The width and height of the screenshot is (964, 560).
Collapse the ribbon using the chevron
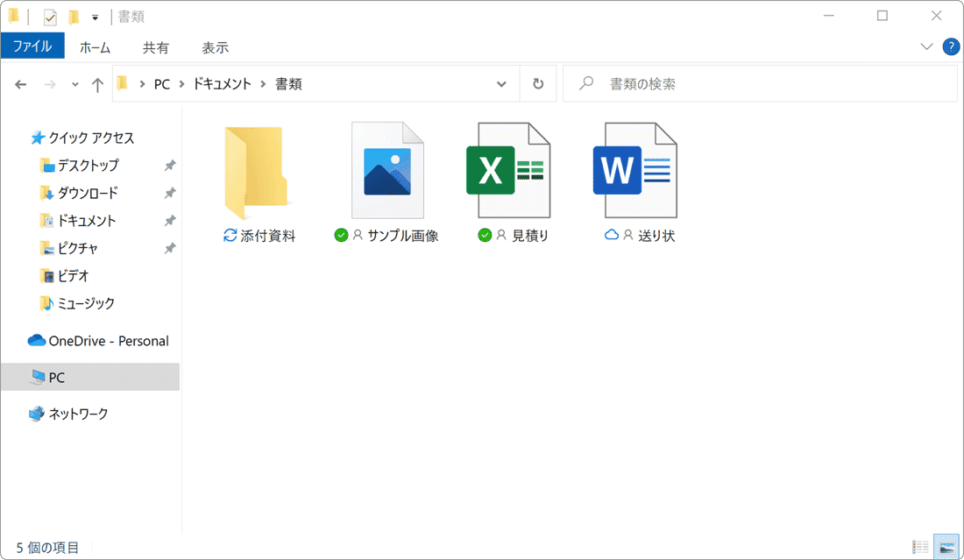(x=926, y=46)
